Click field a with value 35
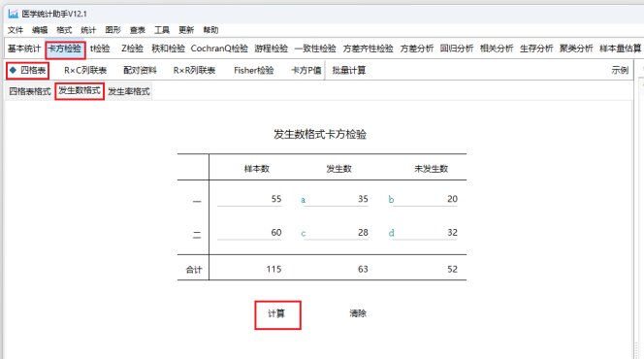 click(x=336, y=199)
